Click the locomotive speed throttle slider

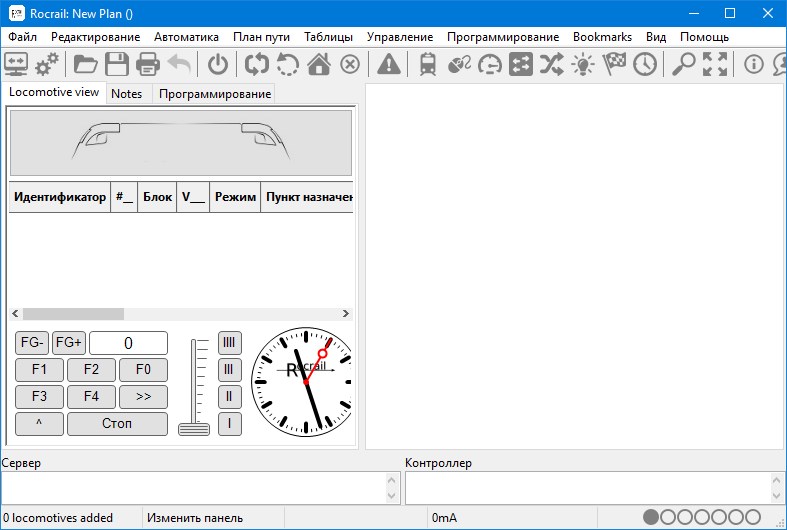(194, 428)
